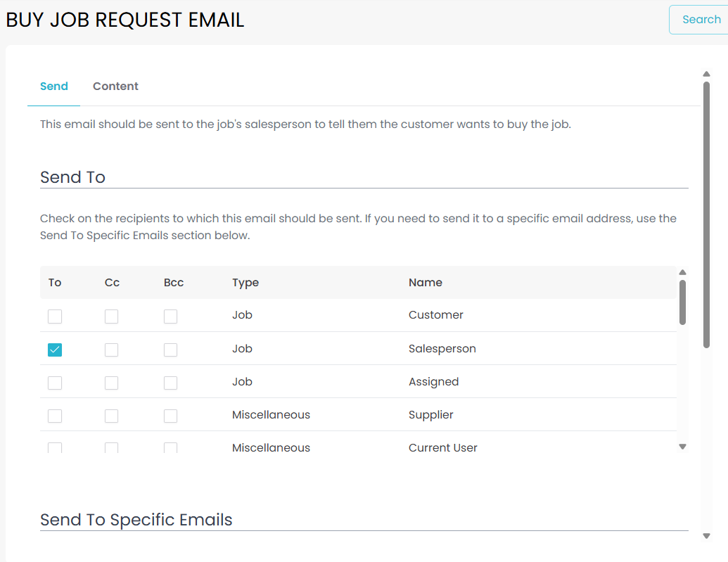This screenshot has height=562, width=728.
Task: Uncheck To checkbox for Salesperson
Action: tap(55, 350)
